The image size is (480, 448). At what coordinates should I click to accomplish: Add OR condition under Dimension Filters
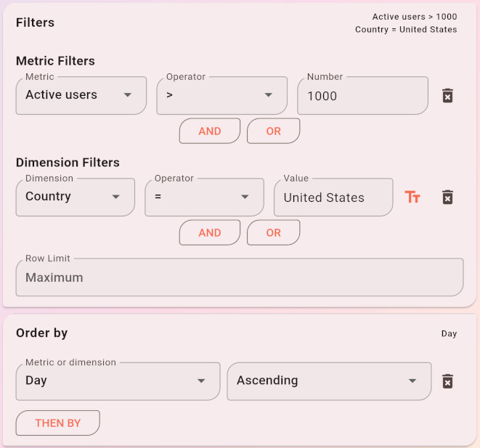click(x=273, y=233)
